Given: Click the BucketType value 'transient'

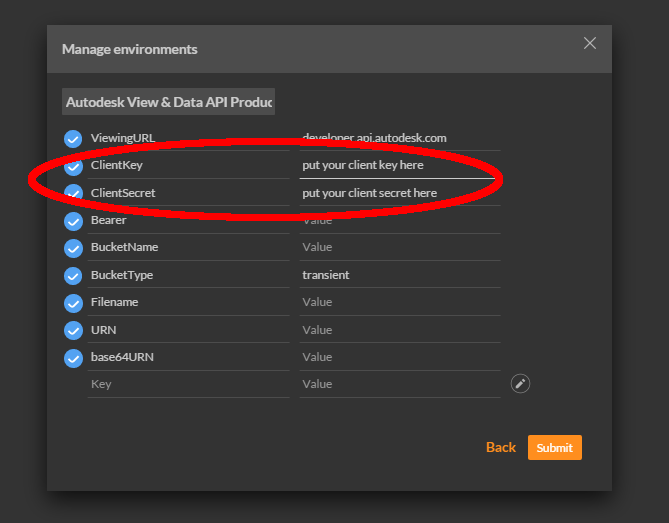Looking at the screenshot, I should tap(326, 275).
